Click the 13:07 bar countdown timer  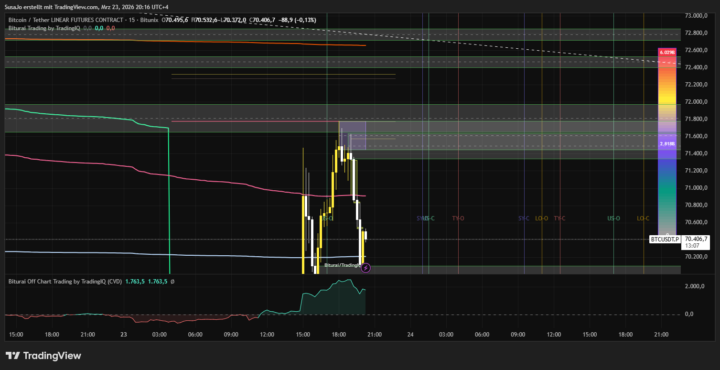(692, 246)
